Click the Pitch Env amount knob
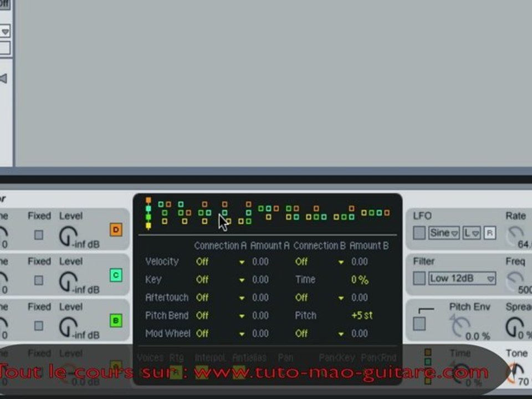Viewport: 532px width, 399px height. (x=459, y=326)
